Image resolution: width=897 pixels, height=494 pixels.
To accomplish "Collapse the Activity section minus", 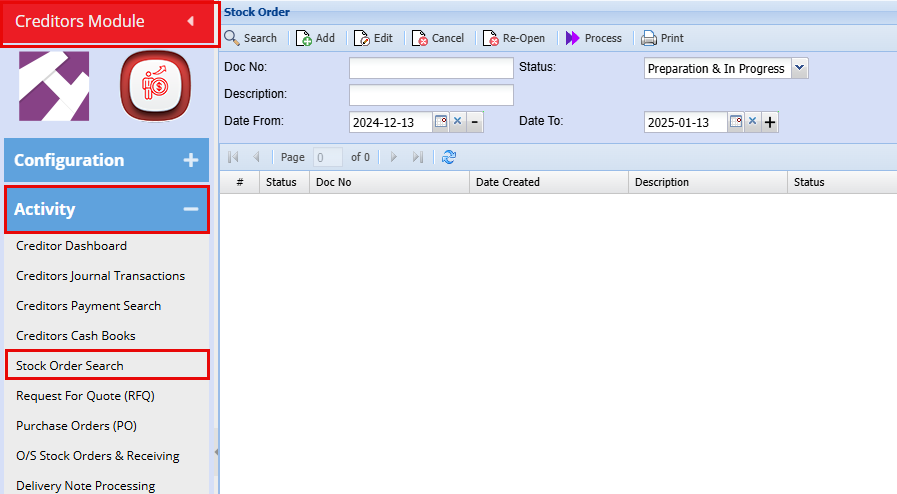I will (190, 209).
